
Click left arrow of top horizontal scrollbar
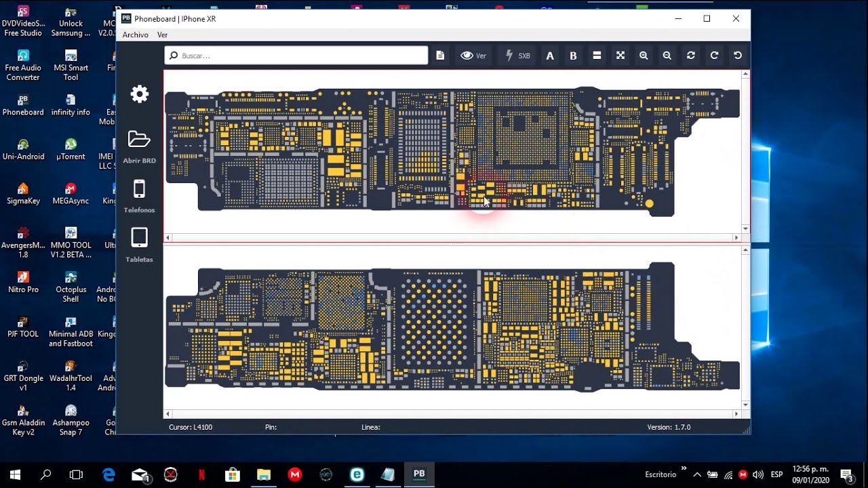click(x=168, y=238)
